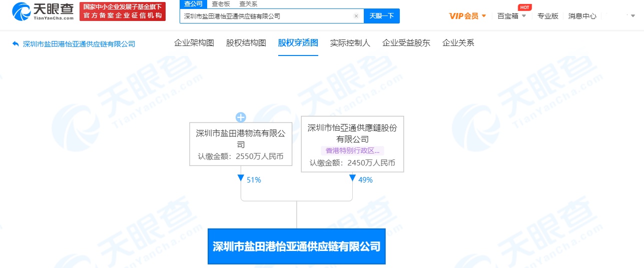Select the 查公司 search tab
Image resolution: width=644 pixels, height=268 pixels.
pos(193,4)
